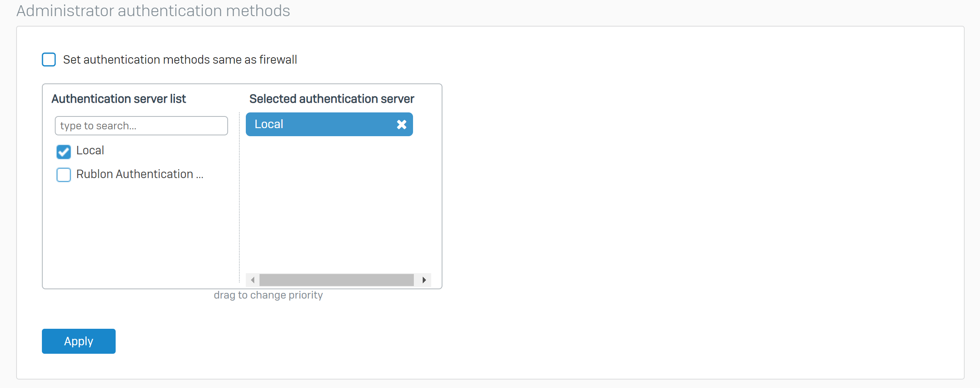This screenshot has width=980, height=388.
Task: Click the right scroll arrow
Action: point(424,280)
